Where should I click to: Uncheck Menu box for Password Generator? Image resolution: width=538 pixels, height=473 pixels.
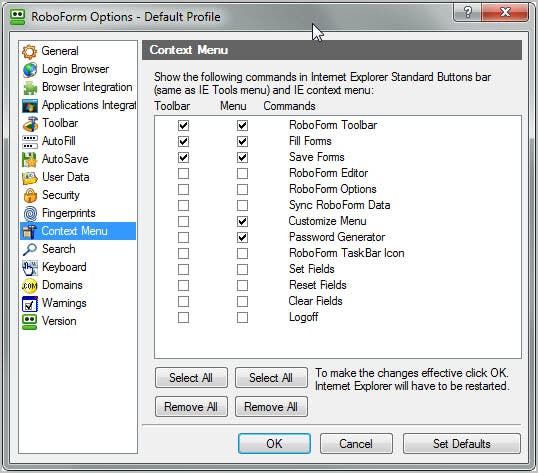coord(242,237)
